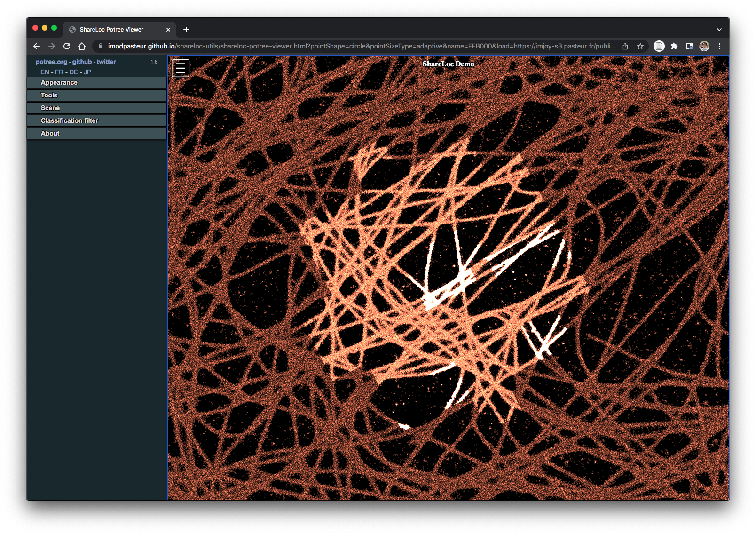The height and width of the screenshot is (535, 756).
Task: Open the browser home page icon
Action: (82, 46)
